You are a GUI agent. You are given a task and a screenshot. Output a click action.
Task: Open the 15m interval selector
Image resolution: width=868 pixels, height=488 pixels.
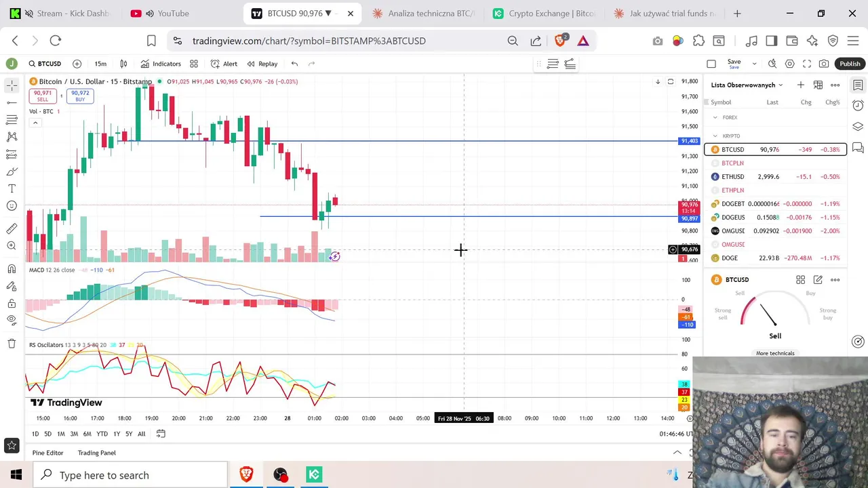pos(100,64)
